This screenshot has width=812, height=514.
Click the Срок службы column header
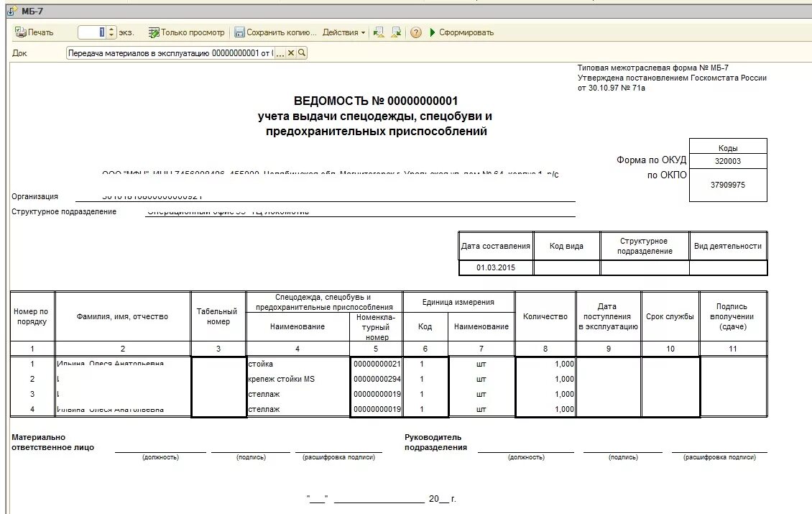[670, 316]
